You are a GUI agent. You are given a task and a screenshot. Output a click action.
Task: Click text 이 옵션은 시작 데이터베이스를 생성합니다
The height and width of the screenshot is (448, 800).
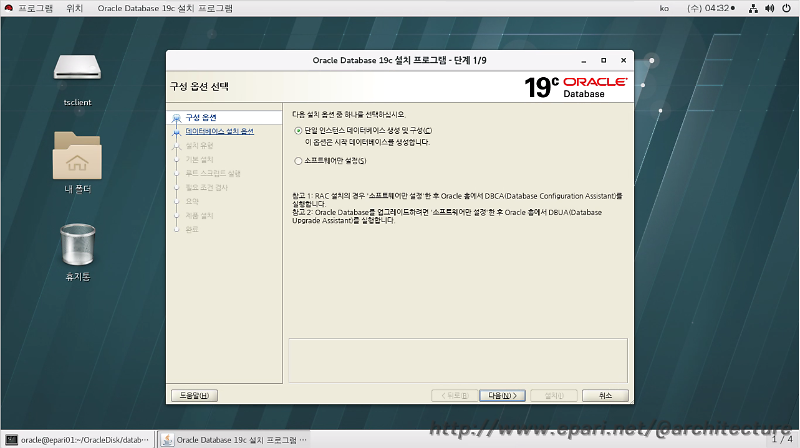tap(367, 142)
